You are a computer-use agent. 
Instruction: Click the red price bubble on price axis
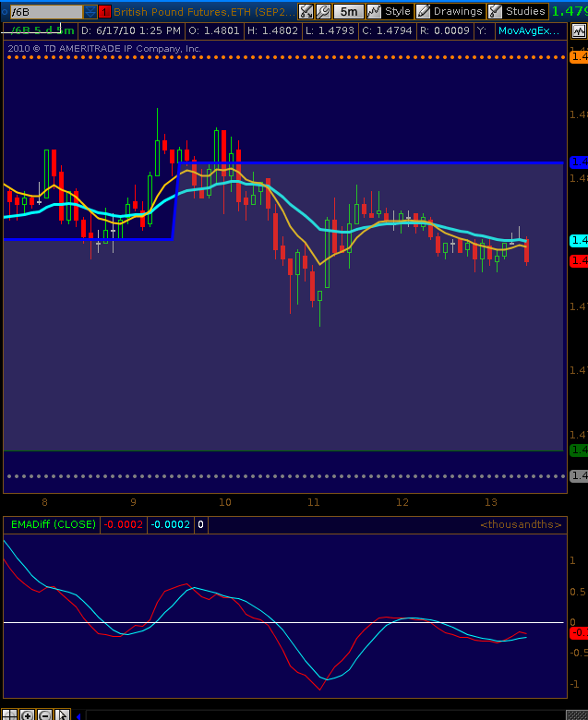point(579,261)
